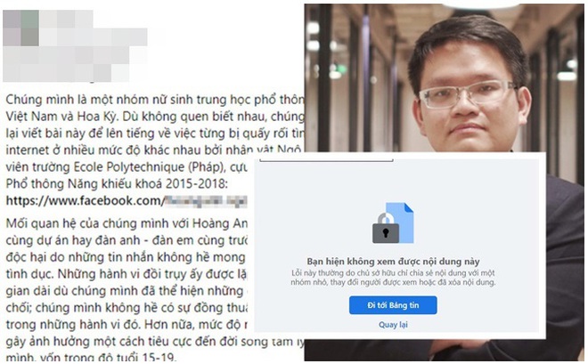Open the blurred profile avatar of the poster
The height and width of the screenshot is (364, 588).
tap(21, 28)
